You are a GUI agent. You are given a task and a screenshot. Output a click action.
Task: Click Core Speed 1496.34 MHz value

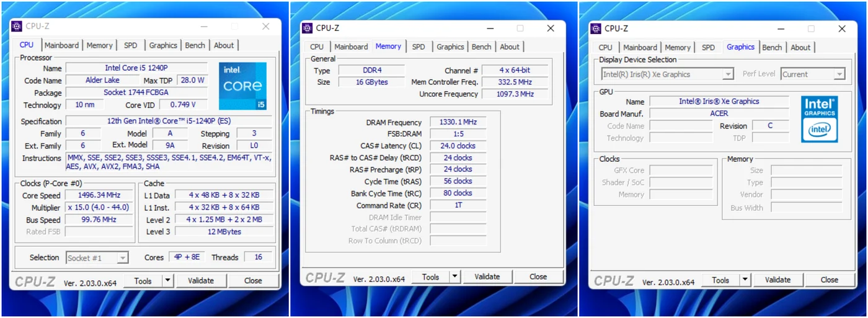click(99, 195)
